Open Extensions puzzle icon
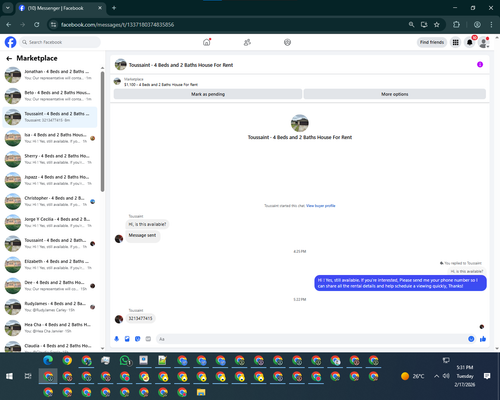Screen dimensions: 500x400 click(x=456, y=25)
